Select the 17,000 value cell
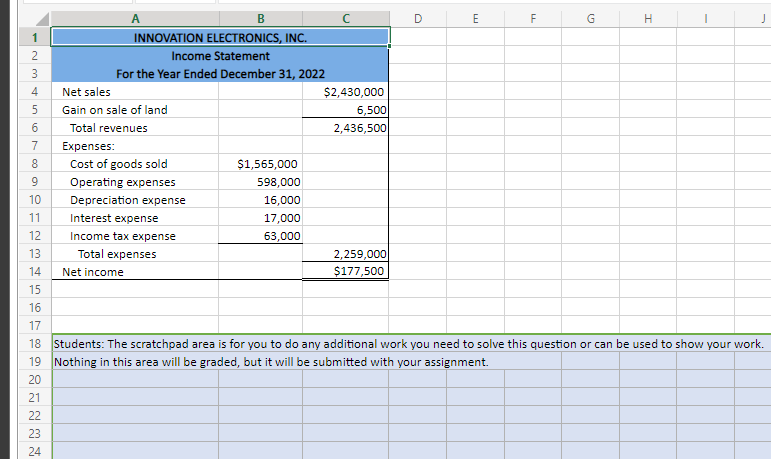 tap(261, 217)
